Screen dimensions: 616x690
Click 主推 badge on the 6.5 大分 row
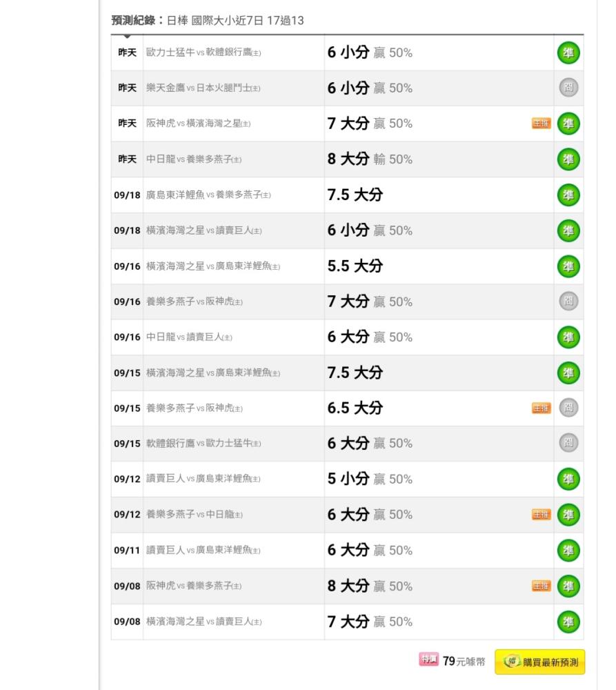[x=542, y=408]
